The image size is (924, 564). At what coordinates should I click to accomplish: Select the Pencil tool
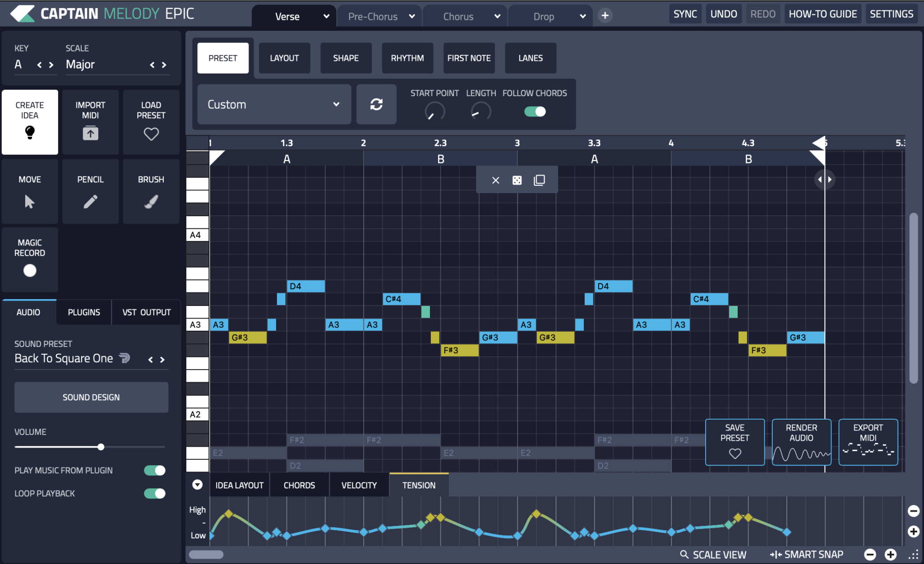click(90, 191)
